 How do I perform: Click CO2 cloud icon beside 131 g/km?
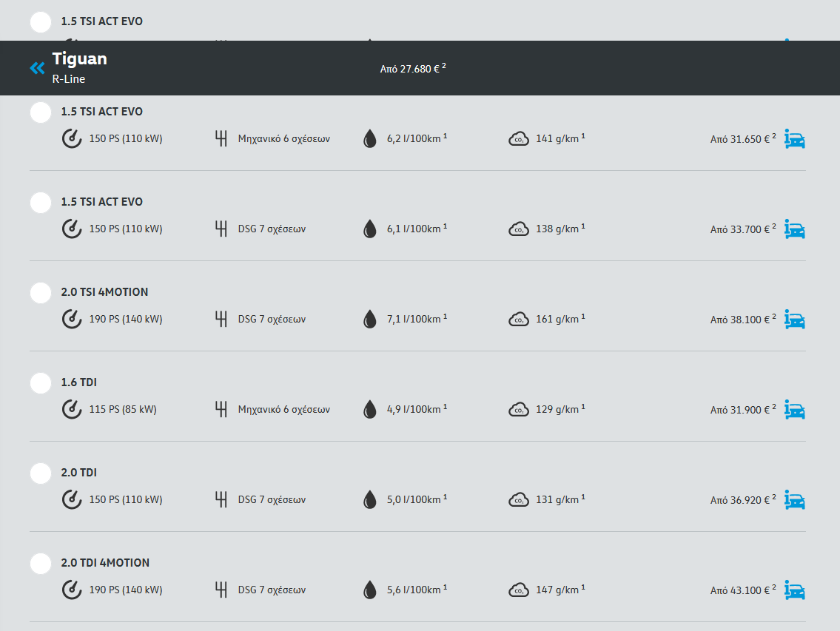519,500
